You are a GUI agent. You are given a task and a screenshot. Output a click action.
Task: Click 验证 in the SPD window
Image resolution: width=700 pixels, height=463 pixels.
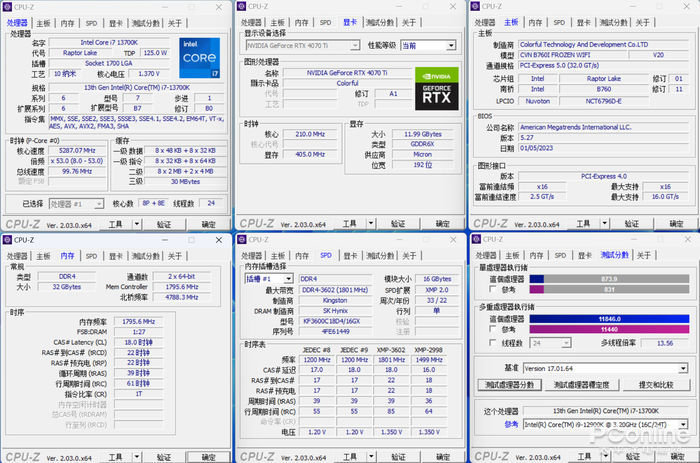[398, 457]
